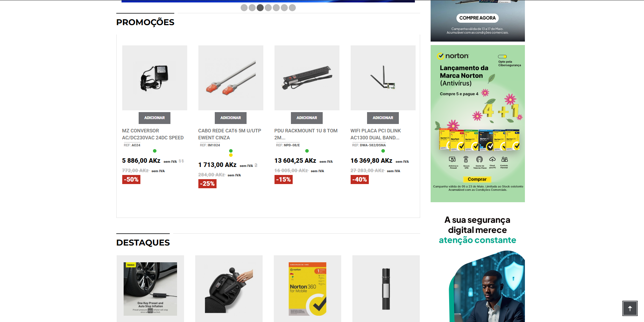This screenshot has width=644, height=322.
Task: Click the Comprar button in Norton ad
Action: [477, 179]
